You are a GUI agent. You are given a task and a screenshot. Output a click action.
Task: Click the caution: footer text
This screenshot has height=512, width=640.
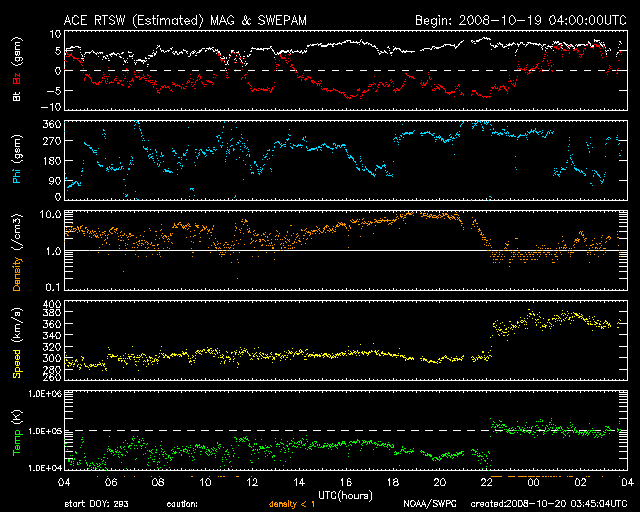(x=182, y=504)
